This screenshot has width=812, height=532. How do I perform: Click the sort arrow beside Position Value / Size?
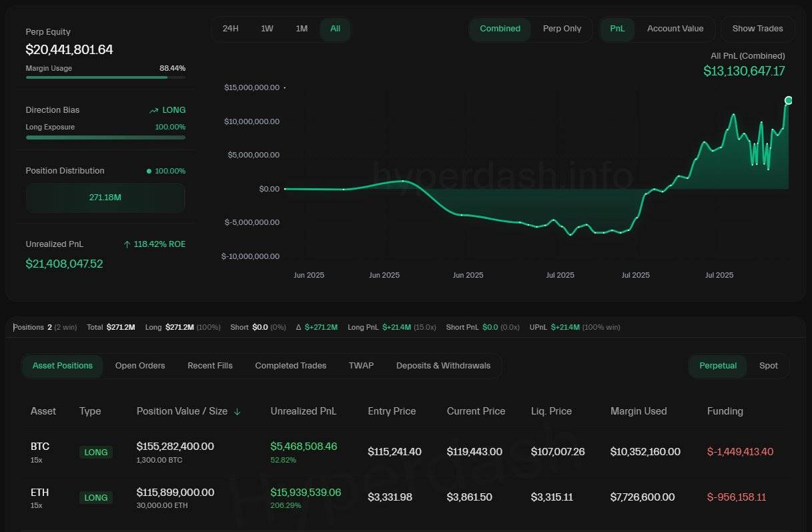[x=237, y=412]
